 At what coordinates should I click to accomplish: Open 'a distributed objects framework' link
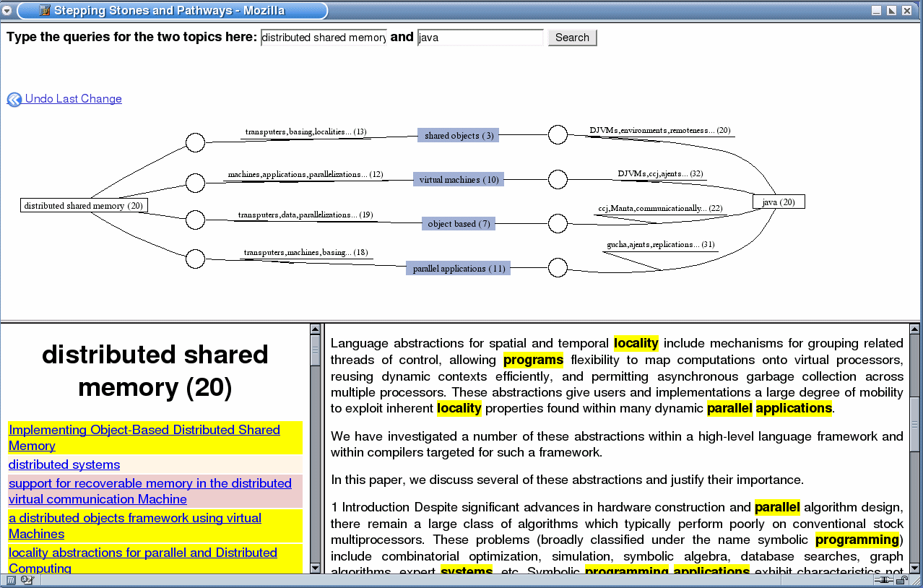135,526
